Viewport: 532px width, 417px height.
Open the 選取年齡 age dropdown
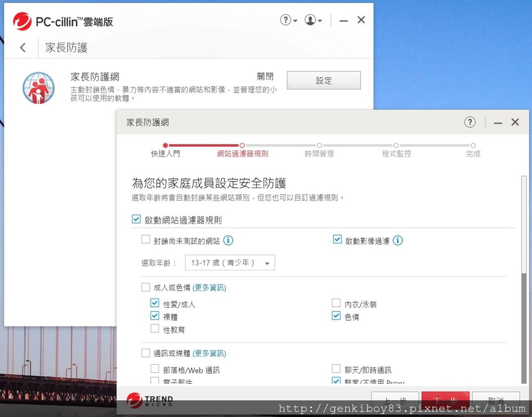coord(230,263)
